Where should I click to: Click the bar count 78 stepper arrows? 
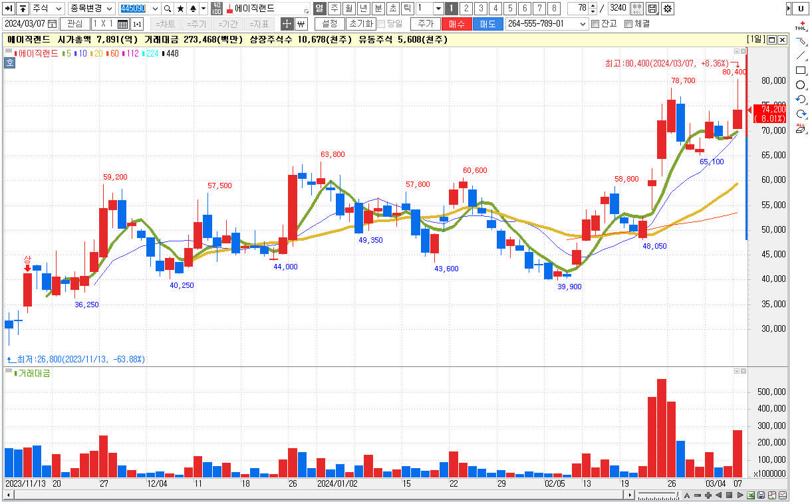click(x=592, y=9)
